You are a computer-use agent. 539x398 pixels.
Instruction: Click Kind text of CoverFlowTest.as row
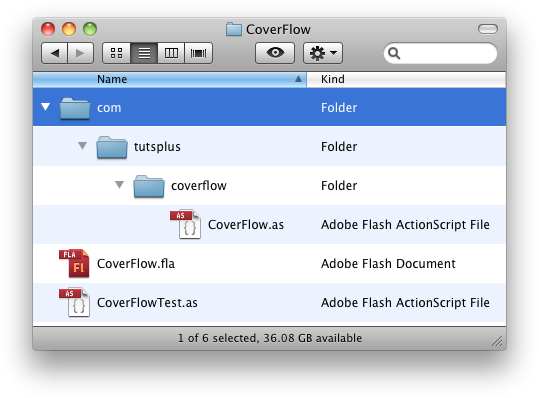pos(405,303)
